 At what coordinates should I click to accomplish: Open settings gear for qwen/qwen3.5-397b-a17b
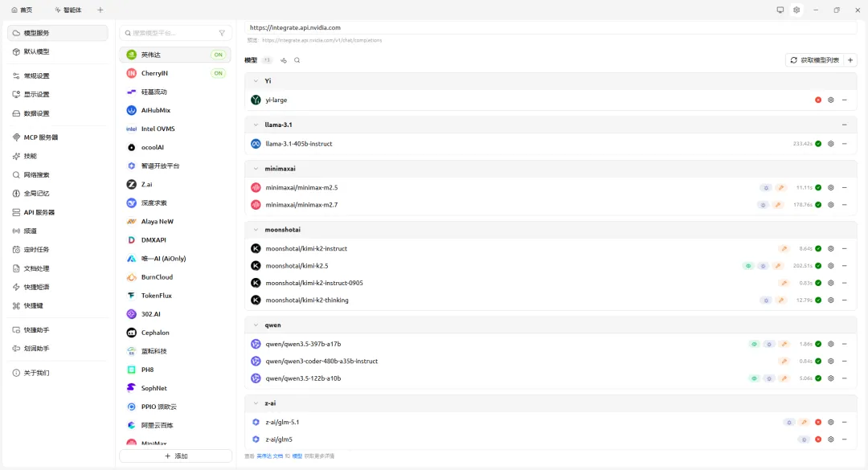831,344
